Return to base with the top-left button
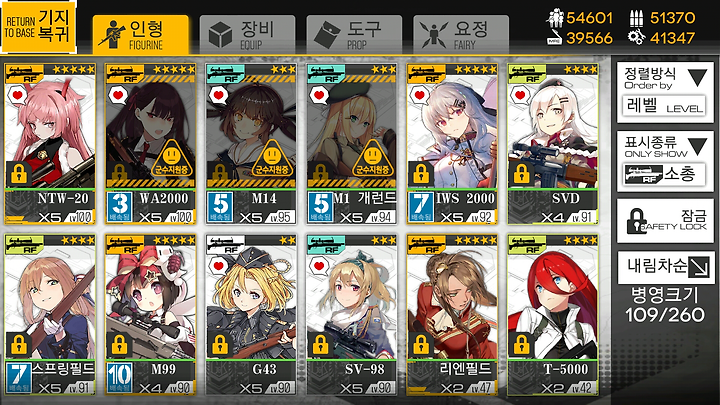Image resolution: width=720 pixels, height=405 pixels. [x=39, y=27]
